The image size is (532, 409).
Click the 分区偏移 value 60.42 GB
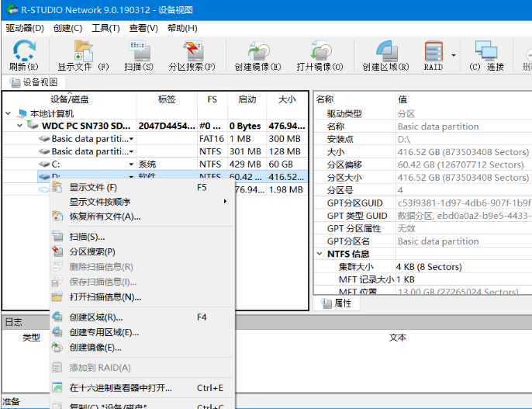point(461,165)
